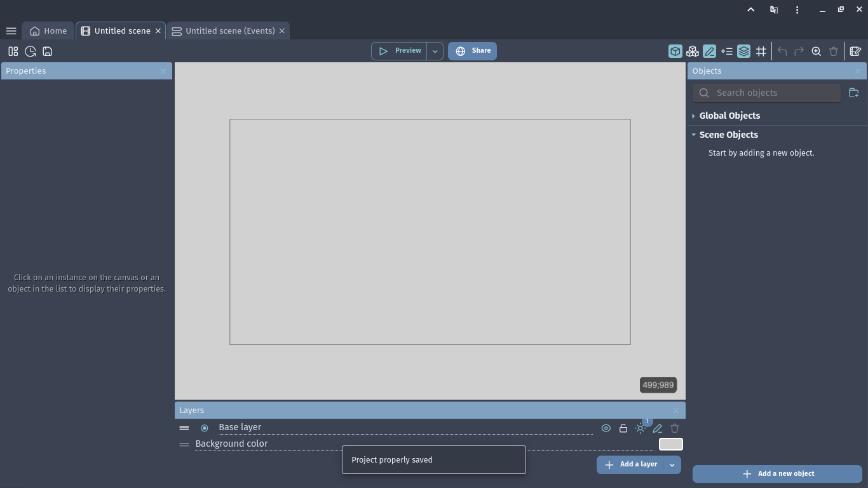Click inside the Search objects field
The image size is (868, 488).
[x=766, y=93]
